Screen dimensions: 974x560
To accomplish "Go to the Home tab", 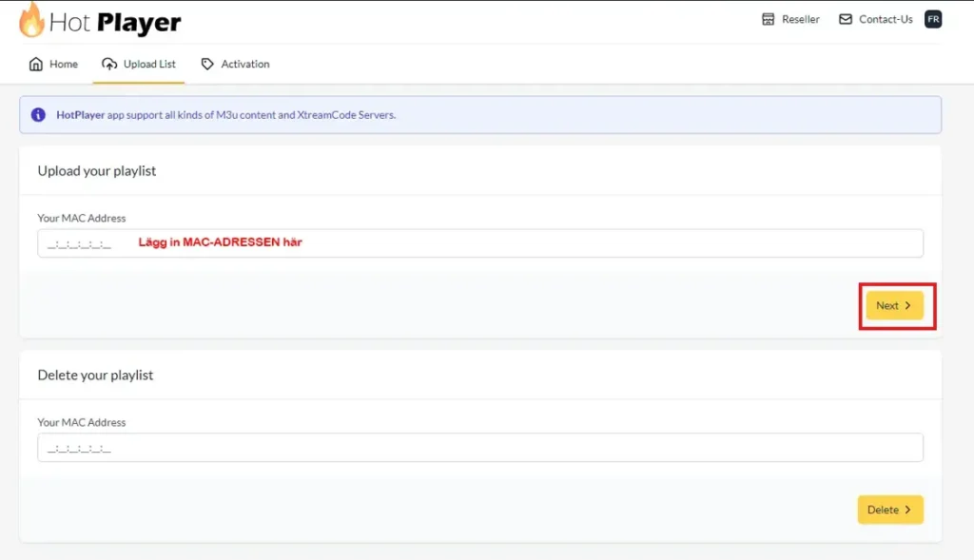I will pos(63,65).
